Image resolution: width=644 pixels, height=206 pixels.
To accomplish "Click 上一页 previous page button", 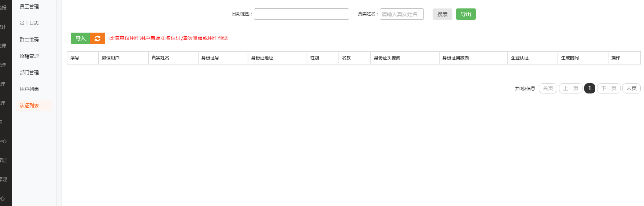I will pyautogui.click(x=570, y=88).
